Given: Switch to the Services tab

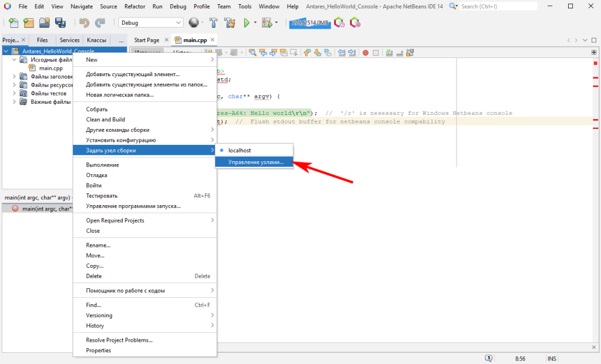Looking at the screenshot, I should pos(69,40).
